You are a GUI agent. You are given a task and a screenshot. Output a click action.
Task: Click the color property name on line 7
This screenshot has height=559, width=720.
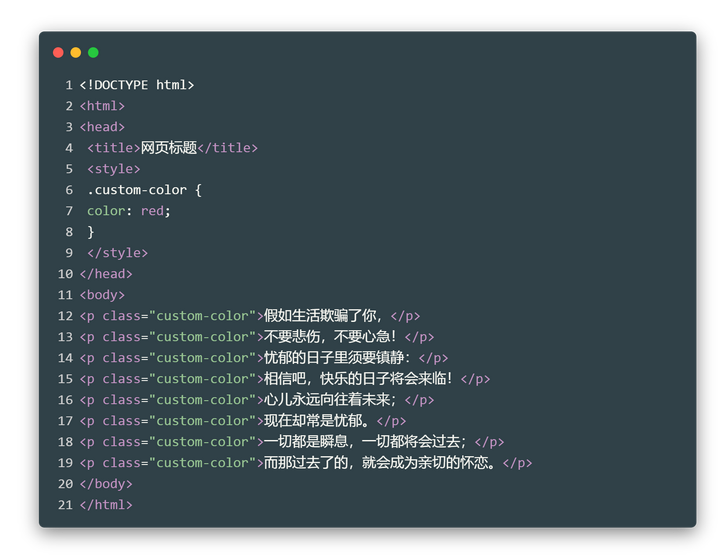(x=106, y=211)
